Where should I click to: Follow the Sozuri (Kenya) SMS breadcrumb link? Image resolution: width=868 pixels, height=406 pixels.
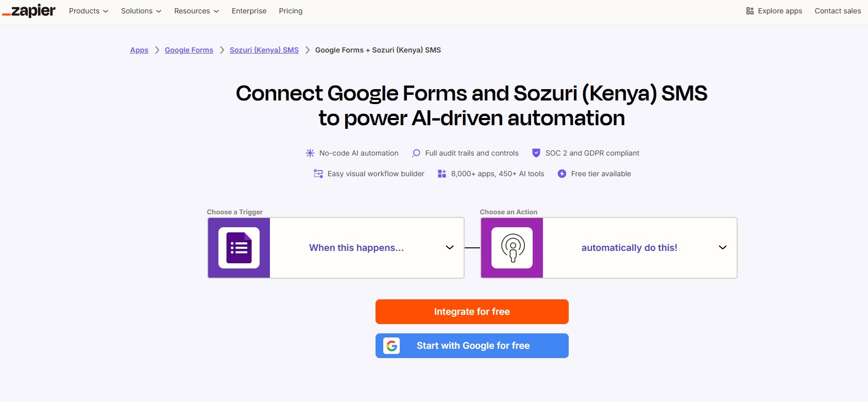(264, 50)
